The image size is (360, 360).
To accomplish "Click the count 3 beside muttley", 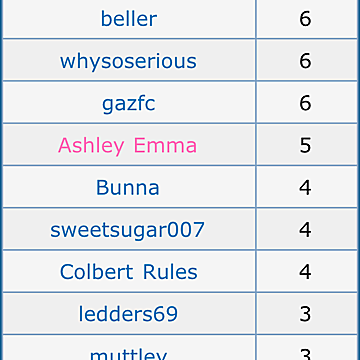I will pyautogui.click(x=305, y=354).
